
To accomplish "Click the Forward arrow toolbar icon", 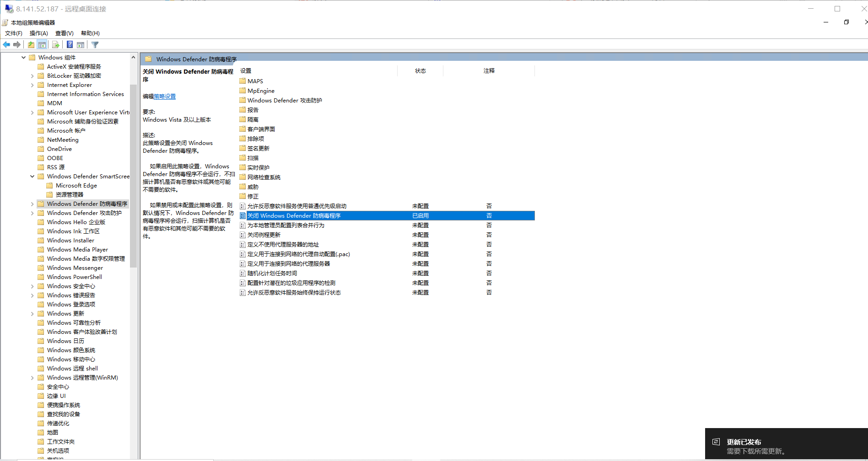I will coord(17,45).
